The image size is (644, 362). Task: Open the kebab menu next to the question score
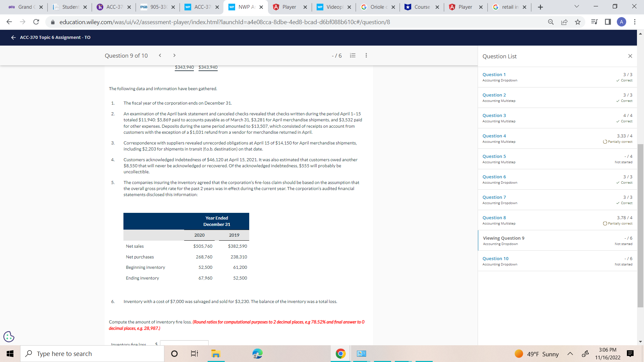(366, 55)
